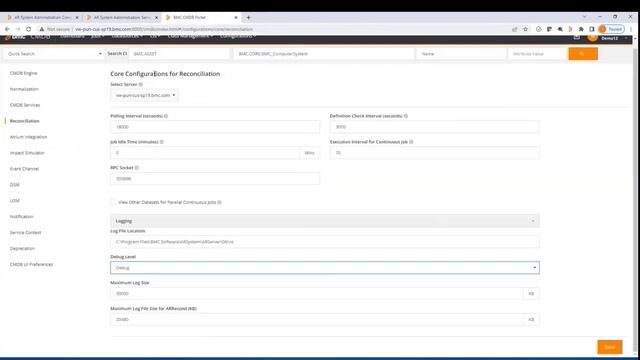
Task: Open DSM in the sidebar
Action: 15,184
